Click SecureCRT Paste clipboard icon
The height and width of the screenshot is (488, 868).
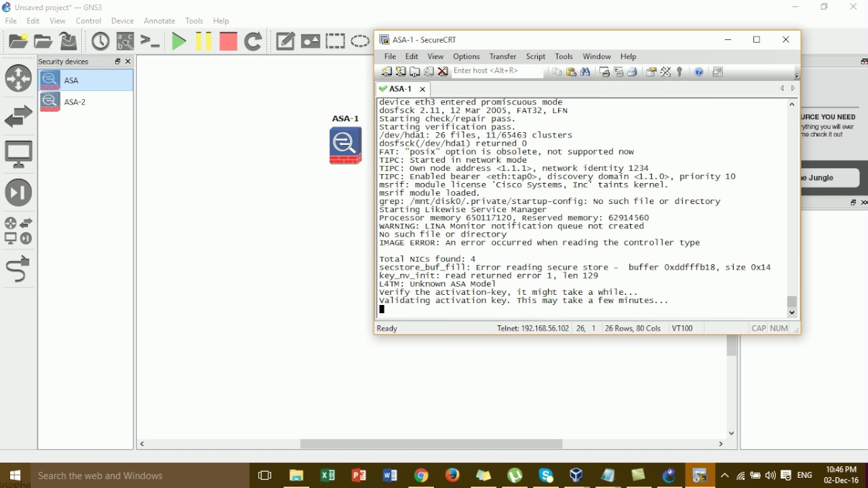[571, 72]
